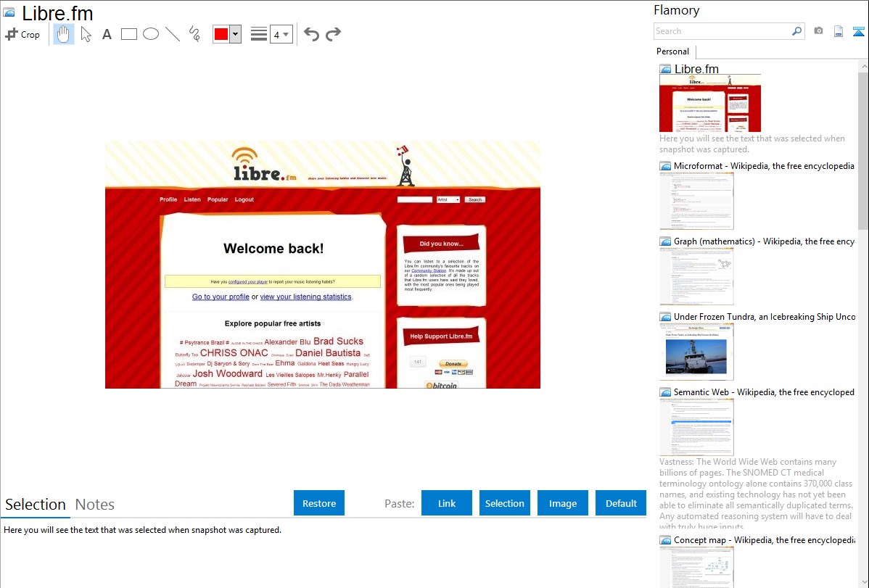
Task: Click the Default paste button
Action: coord(621,503)
